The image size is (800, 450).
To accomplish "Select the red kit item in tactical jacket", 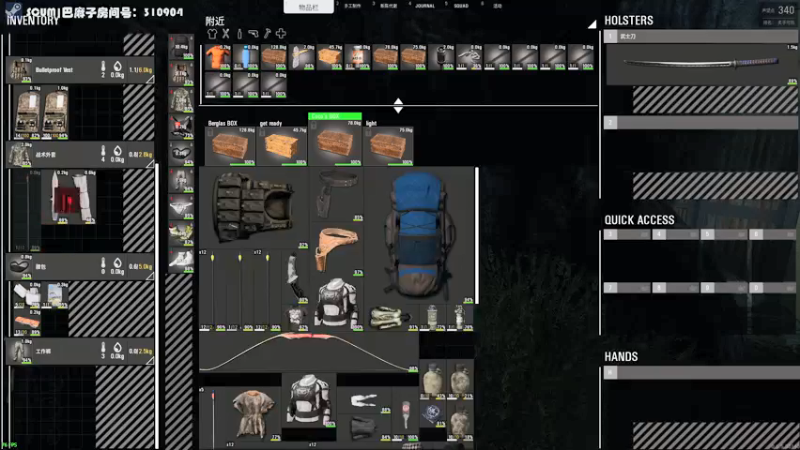I will pyautogui.click(x=68, y=197).
